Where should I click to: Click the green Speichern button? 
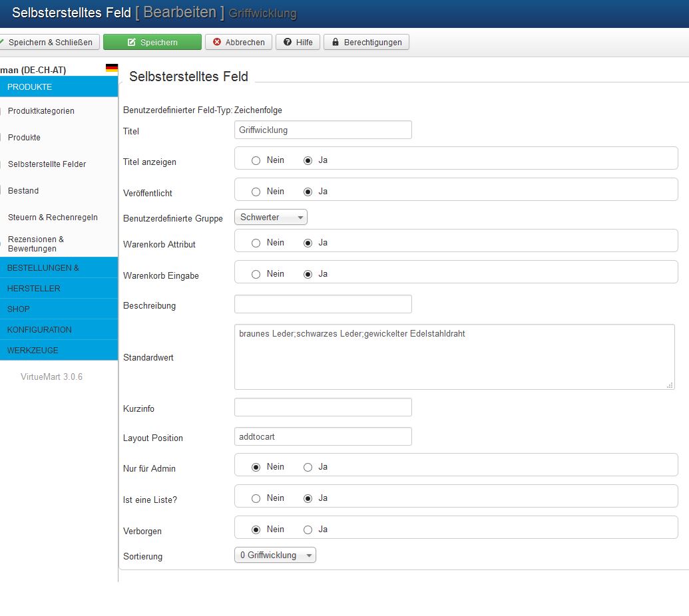pyautogui.click(x=152, y=42)
